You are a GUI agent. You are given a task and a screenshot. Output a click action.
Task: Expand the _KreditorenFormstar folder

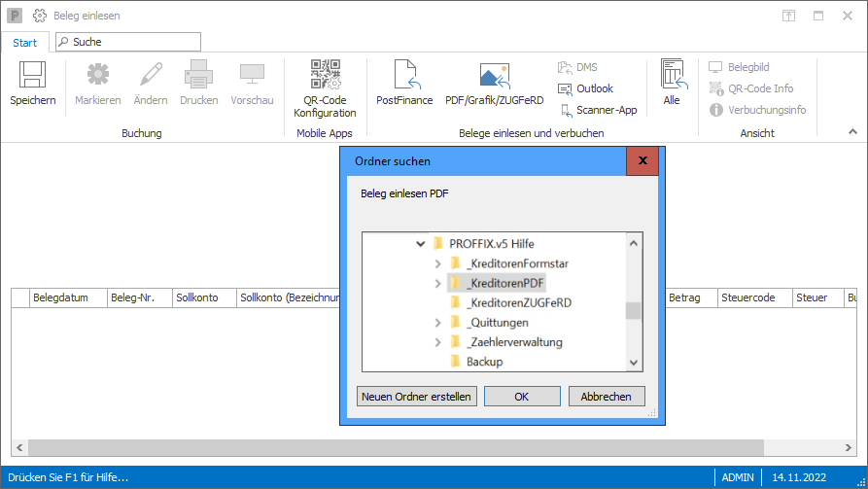(437, 263)
